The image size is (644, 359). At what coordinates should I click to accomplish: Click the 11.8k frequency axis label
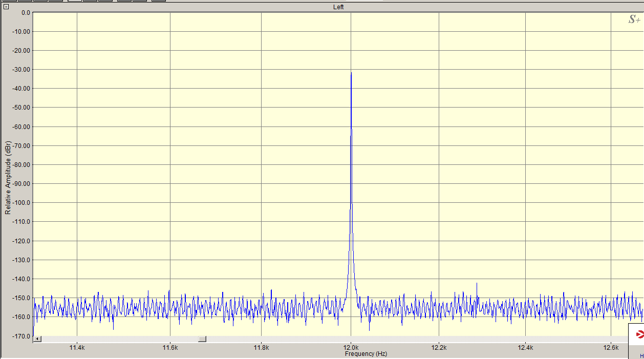point(261,348)
